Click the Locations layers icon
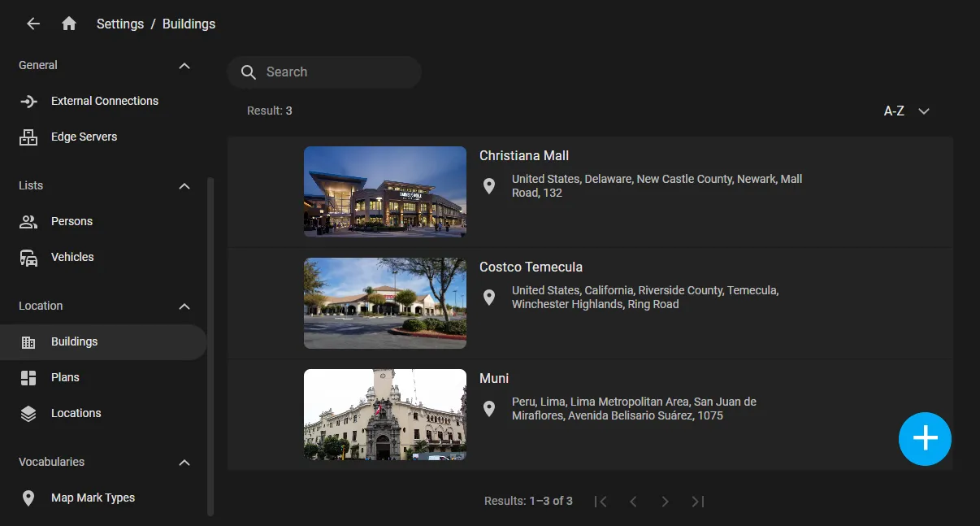This screenshot has height=526, width=980. [28, 414]
